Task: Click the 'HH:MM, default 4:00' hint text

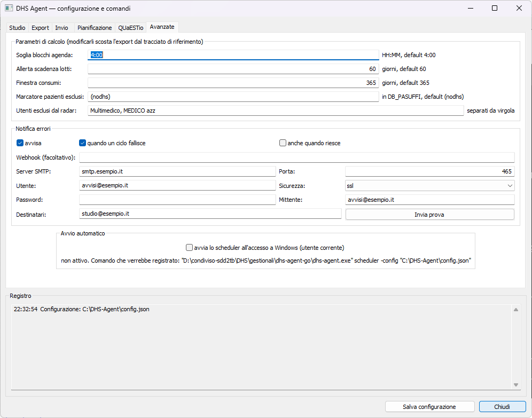Action: pos(409,55)
